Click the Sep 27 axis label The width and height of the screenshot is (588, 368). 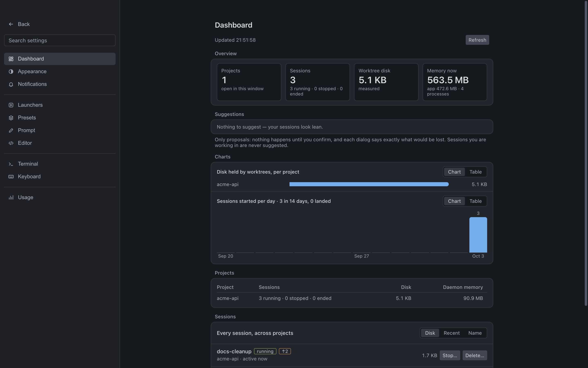(361, 256)
